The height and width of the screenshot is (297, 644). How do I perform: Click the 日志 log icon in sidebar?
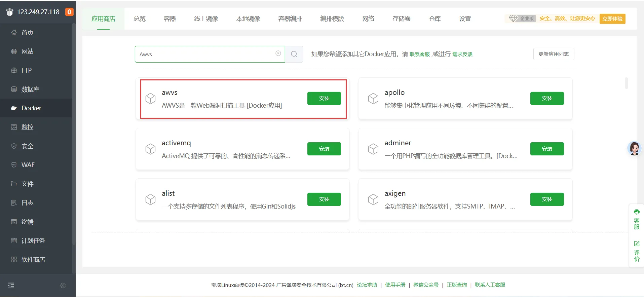14,203
